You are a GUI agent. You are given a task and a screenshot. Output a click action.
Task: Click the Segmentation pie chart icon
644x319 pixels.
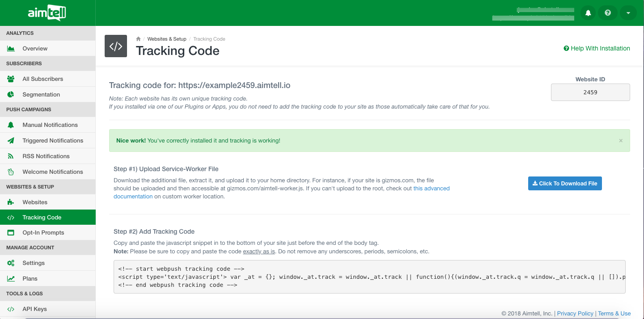click(x=11, y=95)
